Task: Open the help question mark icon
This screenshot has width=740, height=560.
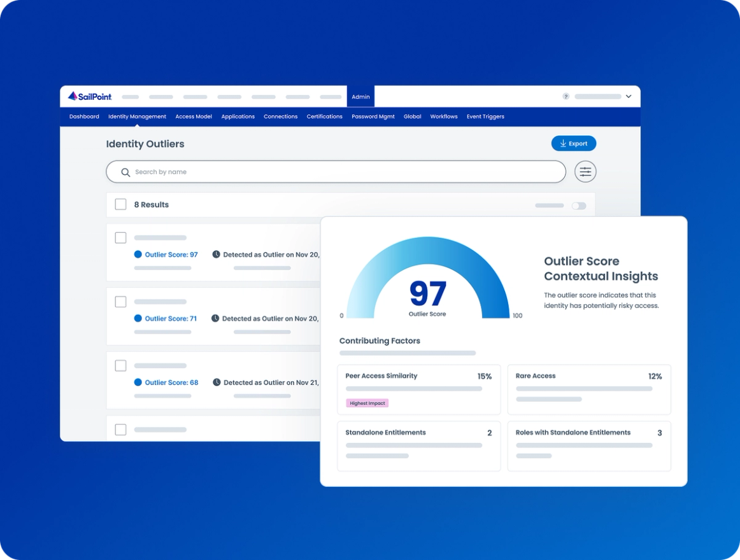Action: [x=566, y=96]
